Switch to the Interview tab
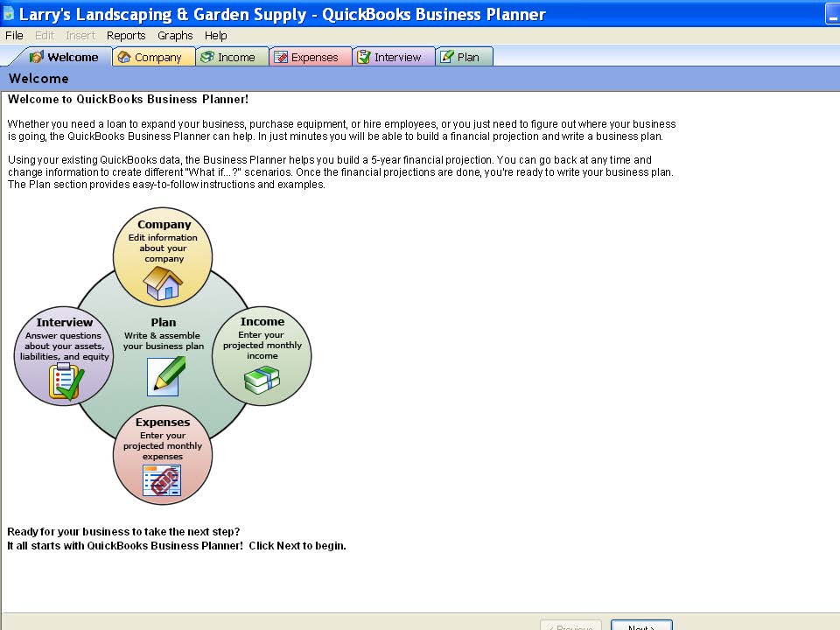Viewport: 840px width, 630px height. (393, 57)
